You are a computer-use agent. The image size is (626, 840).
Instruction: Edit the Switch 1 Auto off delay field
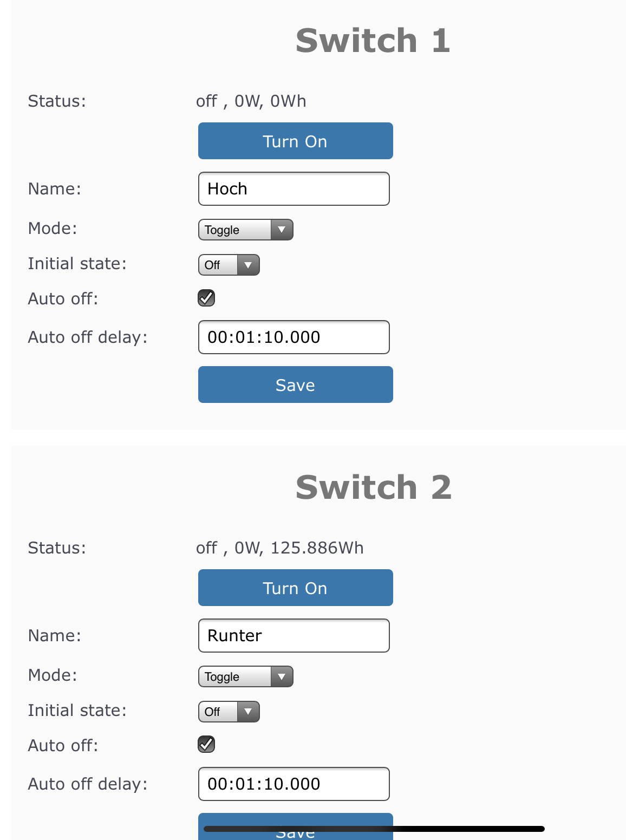tap(294, 337)
